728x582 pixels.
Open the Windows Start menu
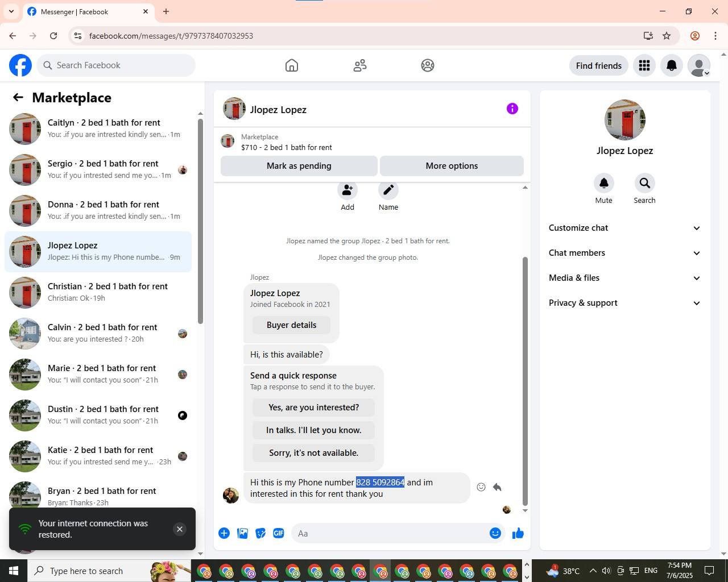[x=14, y=571]
